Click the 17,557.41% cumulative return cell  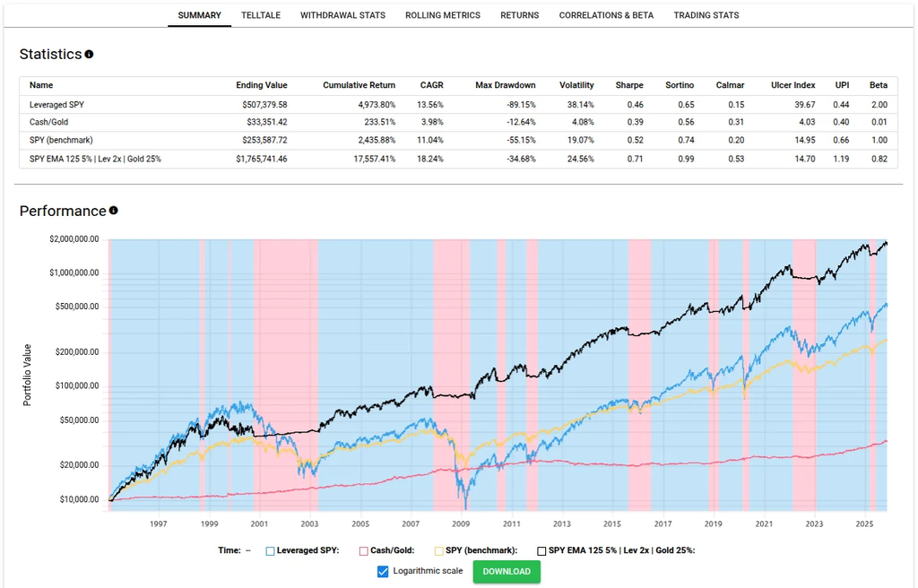(x=374, y=159)
